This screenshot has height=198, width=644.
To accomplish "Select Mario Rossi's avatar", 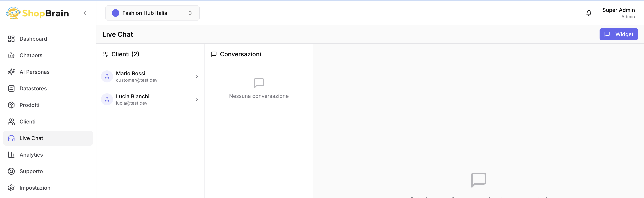I will point(107,76).
